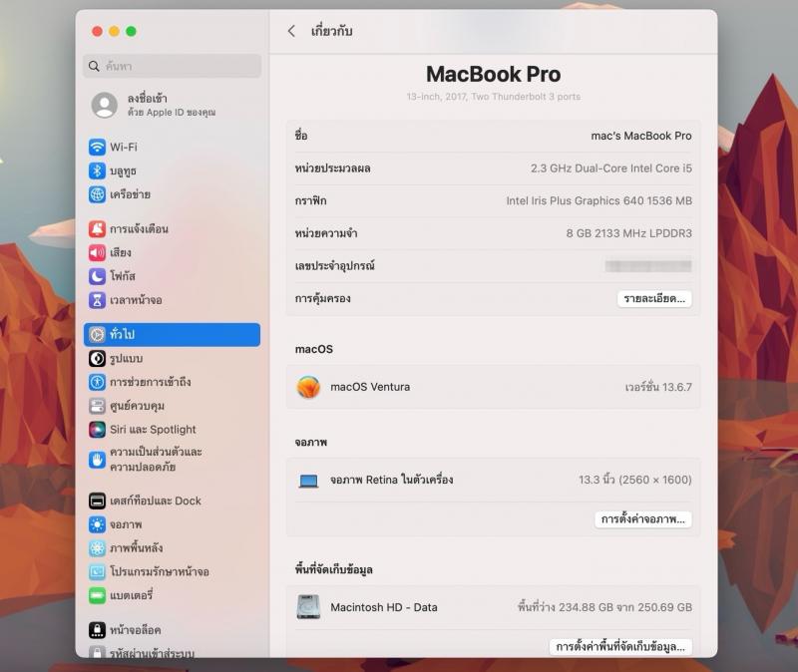Click the "8 GB 2133 MHz LPDDR3" value
Image resolution: width=798 pixels, height=672 pixels.
click(x=629, y=233)
